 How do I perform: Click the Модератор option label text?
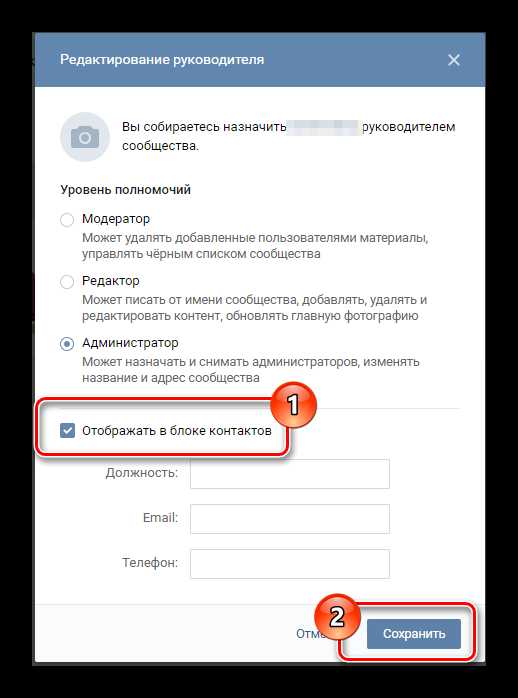(x=116, y=219)
